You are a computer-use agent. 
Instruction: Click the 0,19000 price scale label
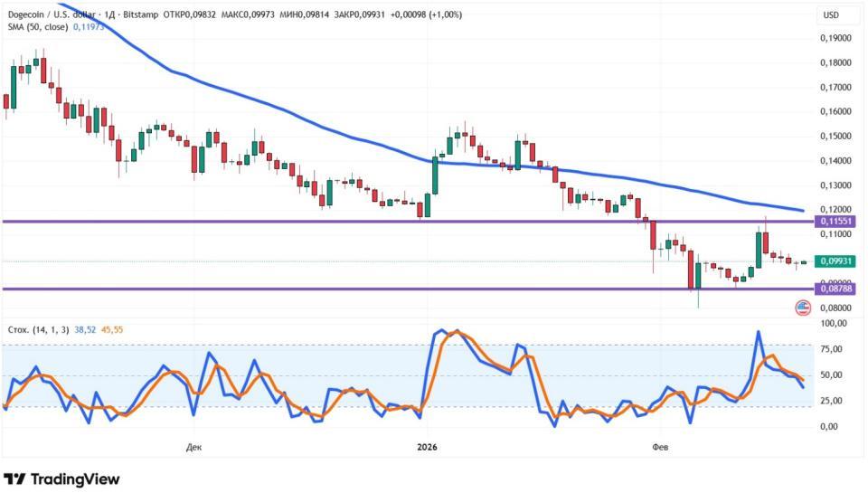[835, 39]
